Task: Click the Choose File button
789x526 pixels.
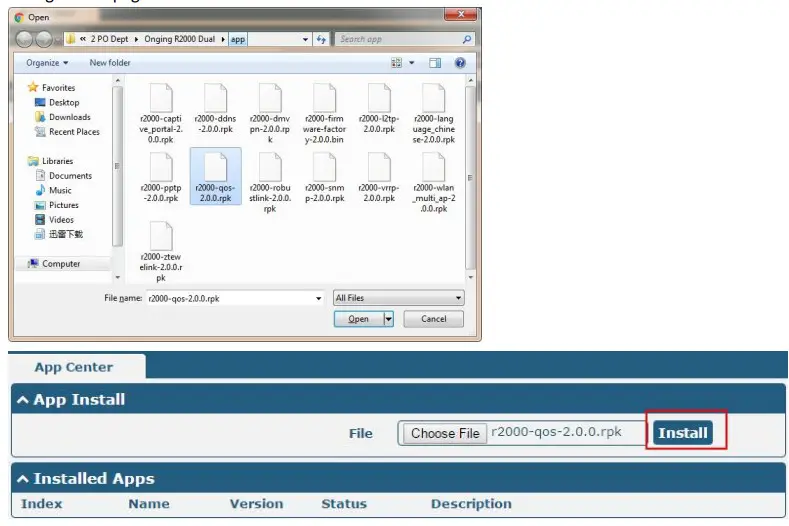Action: coord(444,433)
